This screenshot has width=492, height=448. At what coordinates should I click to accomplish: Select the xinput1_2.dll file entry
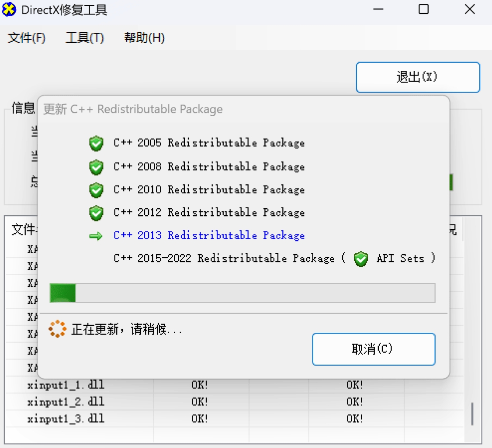click(x=66, y=402)
